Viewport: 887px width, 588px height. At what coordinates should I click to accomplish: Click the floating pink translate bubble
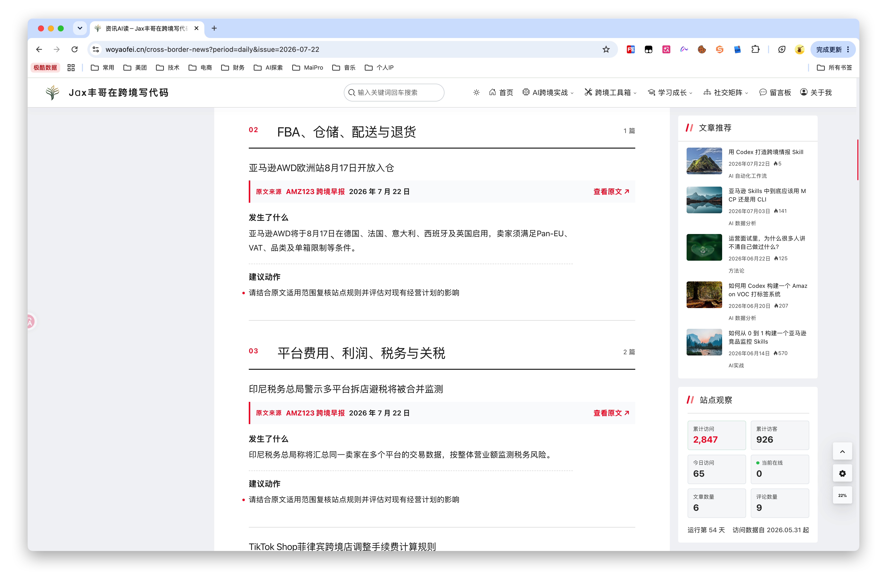tap(31, 321)
